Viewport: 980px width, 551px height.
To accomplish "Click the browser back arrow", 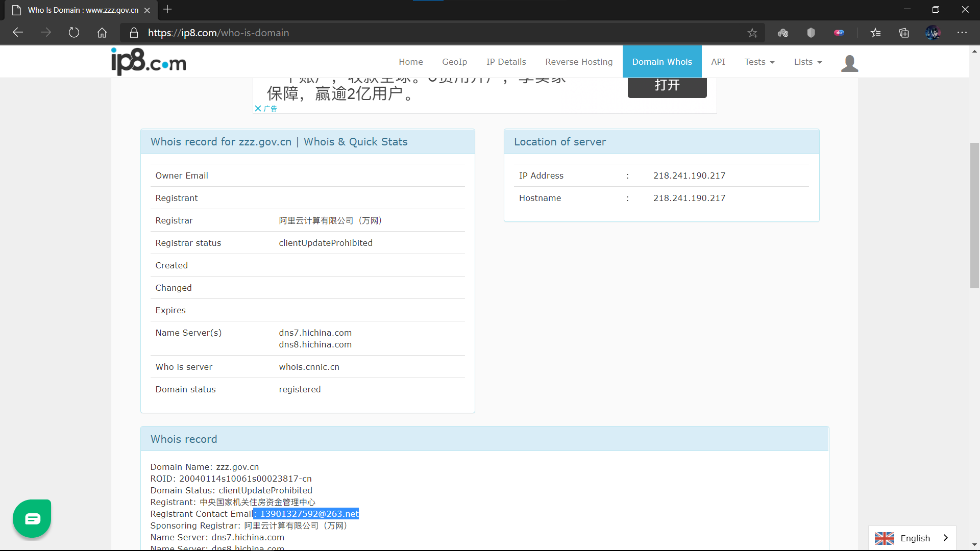I will point(18,33).
